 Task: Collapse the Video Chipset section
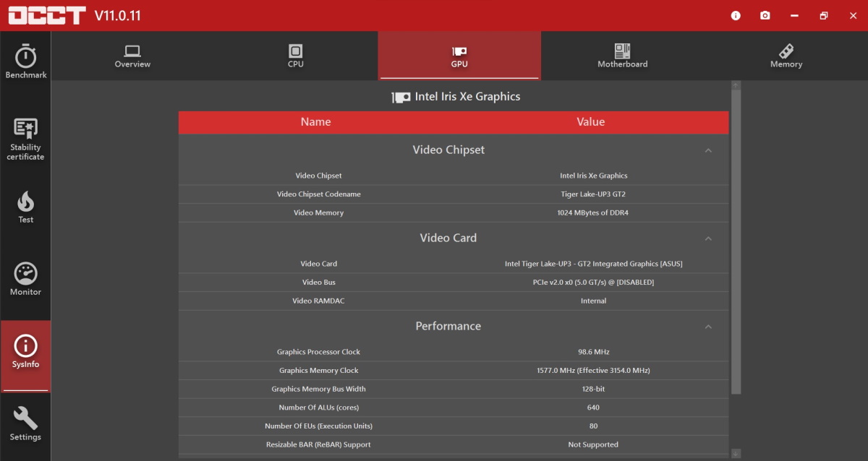[708, 150]
